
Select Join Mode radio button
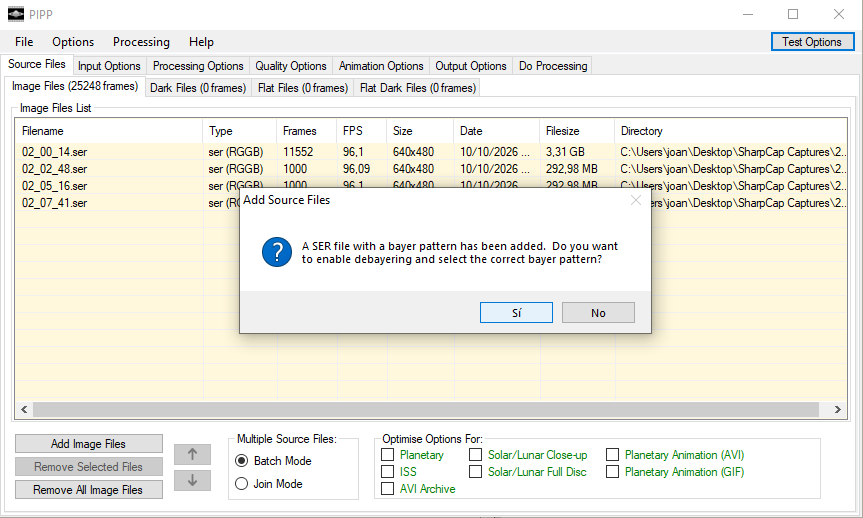point(241,484)
